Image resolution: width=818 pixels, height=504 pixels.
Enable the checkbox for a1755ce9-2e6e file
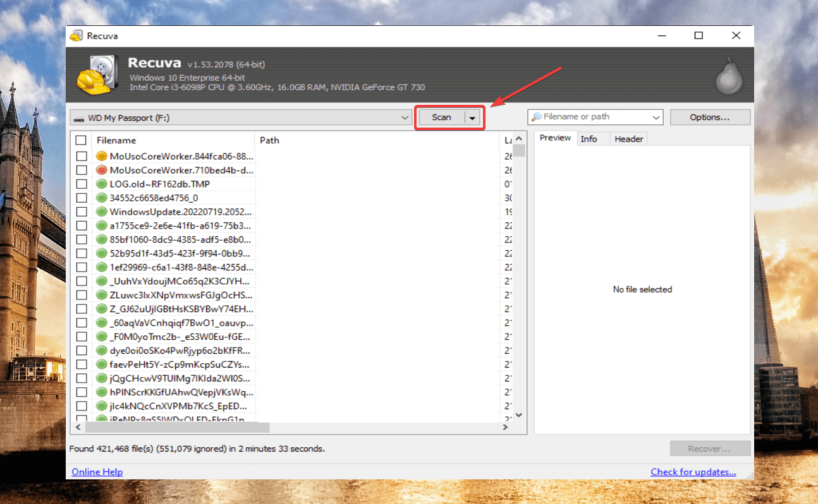tap(81, 225)
